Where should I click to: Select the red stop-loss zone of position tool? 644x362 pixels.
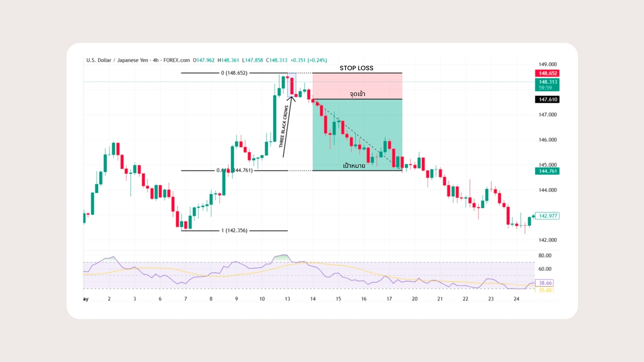pos(357,86)
